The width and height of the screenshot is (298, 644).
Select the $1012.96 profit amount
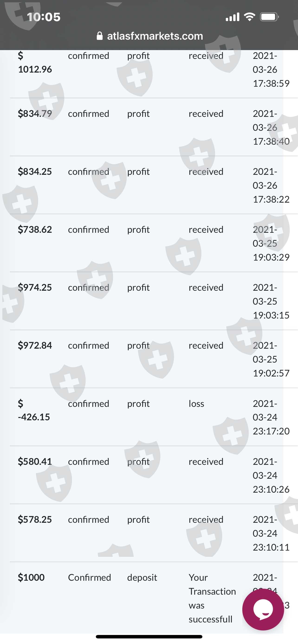tap(35, 63)
